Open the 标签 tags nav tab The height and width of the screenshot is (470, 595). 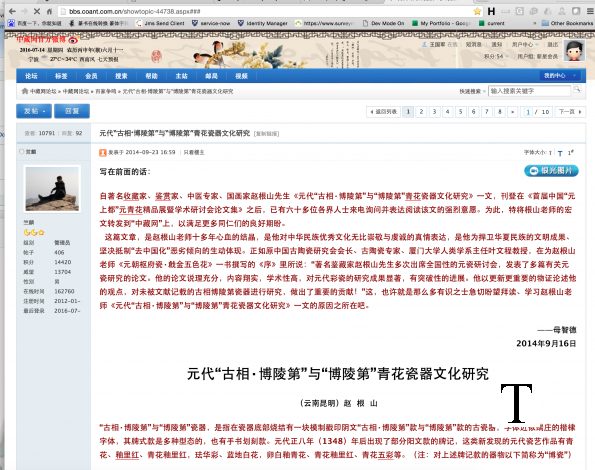coord(61,76)
